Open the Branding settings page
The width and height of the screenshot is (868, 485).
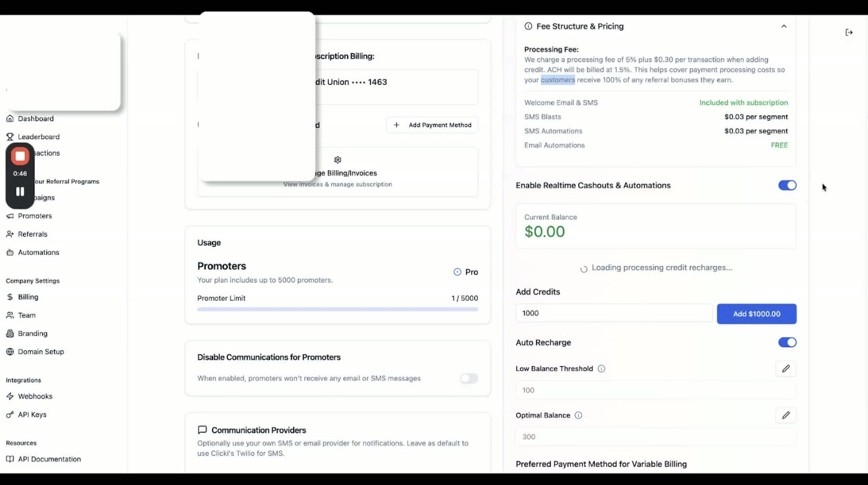tap(33, 334)
